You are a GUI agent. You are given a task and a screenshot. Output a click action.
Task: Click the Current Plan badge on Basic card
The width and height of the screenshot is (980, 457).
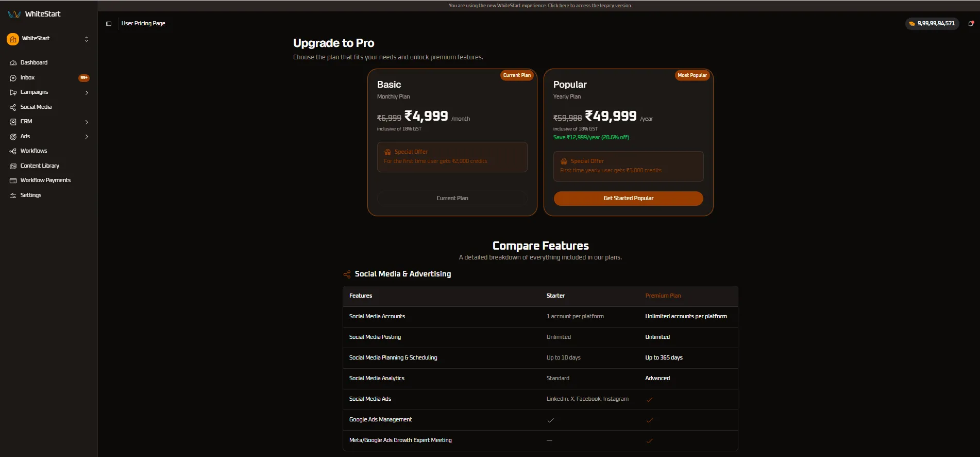click(x=517, y=75)
